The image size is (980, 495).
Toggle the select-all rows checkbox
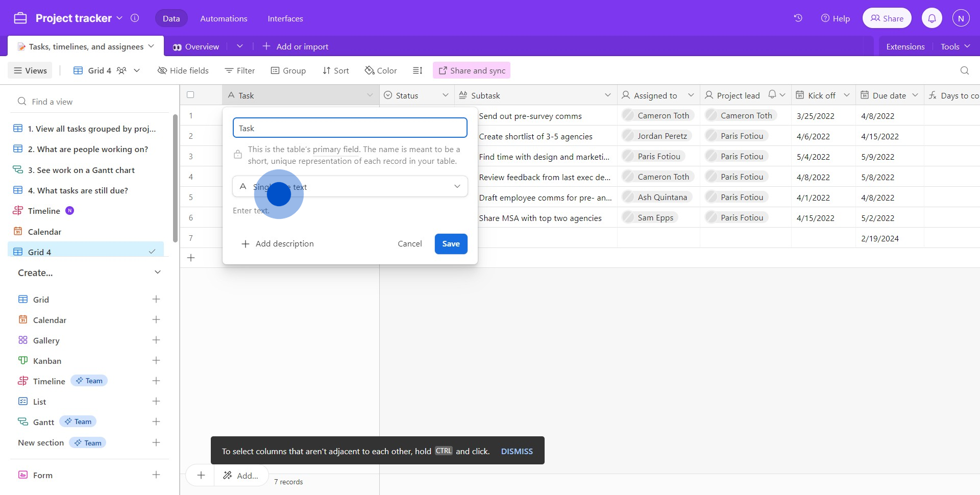point(190,95)
